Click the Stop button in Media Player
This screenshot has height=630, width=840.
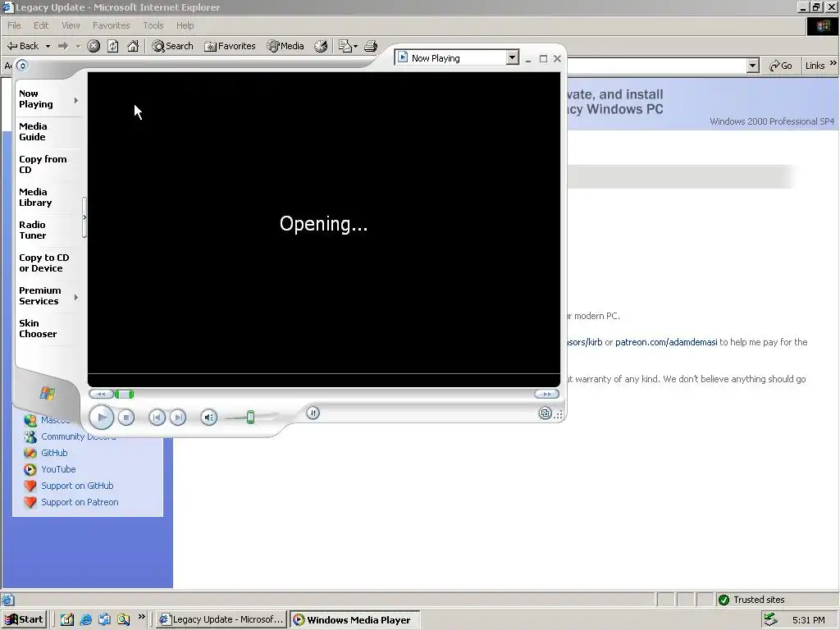click(126, 418)
